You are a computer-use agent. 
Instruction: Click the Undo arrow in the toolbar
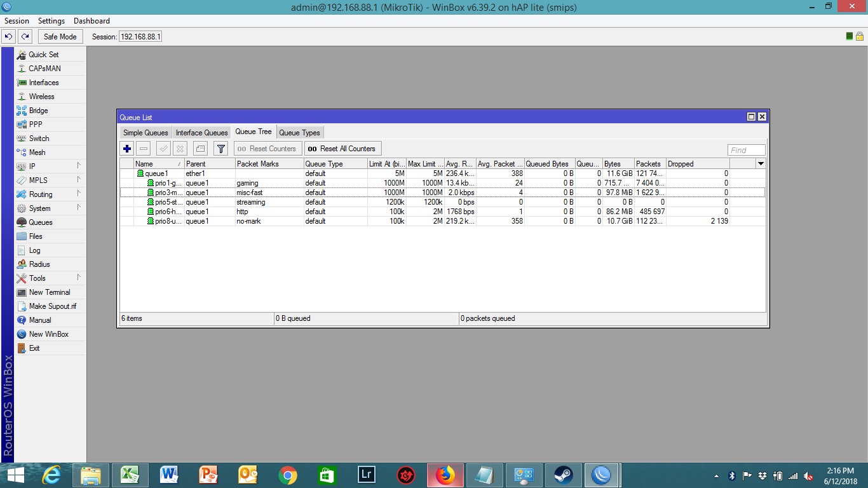(x=9, y=36)
